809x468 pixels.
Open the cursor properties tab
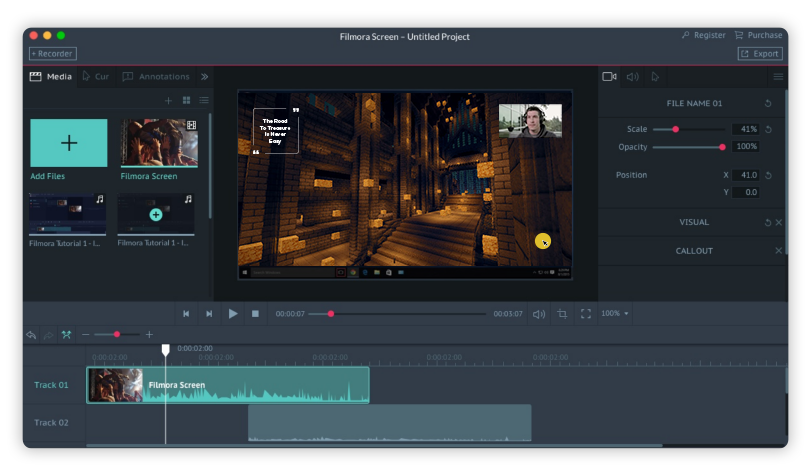(655, 76)
